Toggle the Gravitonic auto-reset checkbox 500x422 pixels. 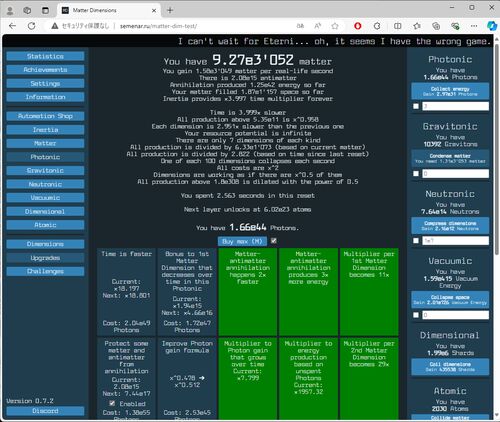point(416,173)
